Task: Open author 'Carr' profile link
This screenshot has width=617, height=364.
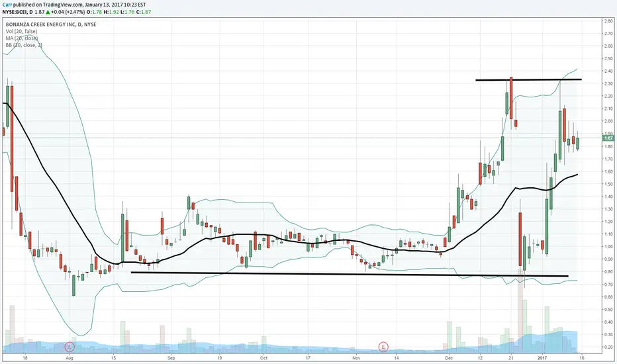Action: pyautogui.click(x=7, y=5)
